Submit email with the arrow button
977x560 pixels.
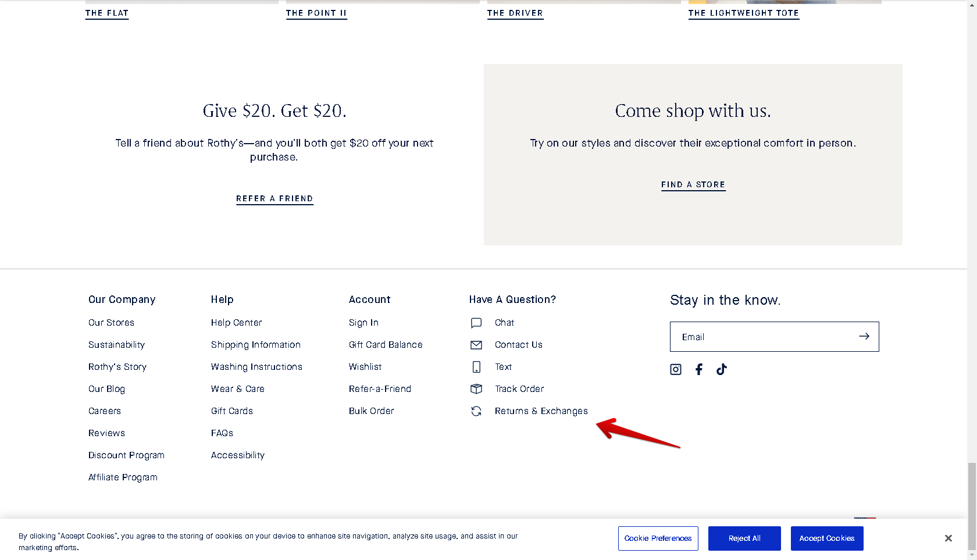click(x=864, y=336)
